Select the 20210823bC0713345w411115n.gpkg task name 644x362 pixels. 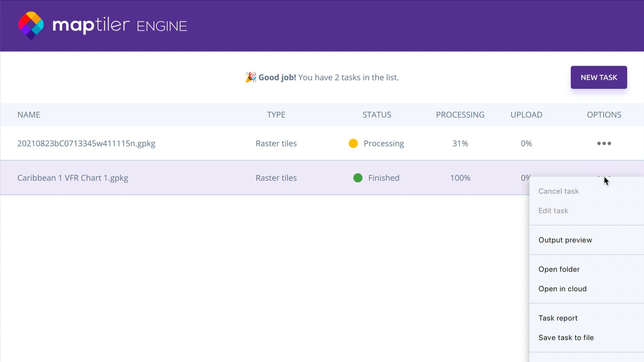(x=86, y=143)
